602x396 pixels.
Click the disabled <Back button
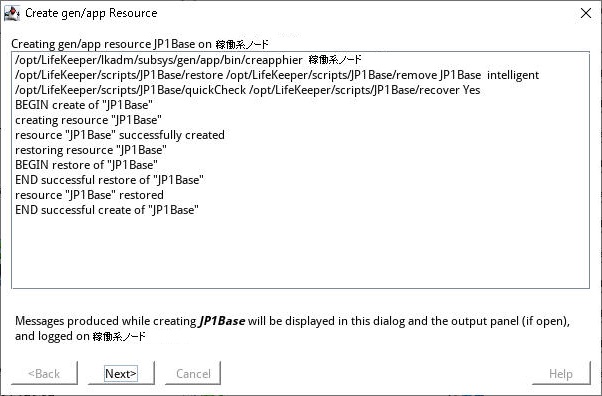pos(44,373)
